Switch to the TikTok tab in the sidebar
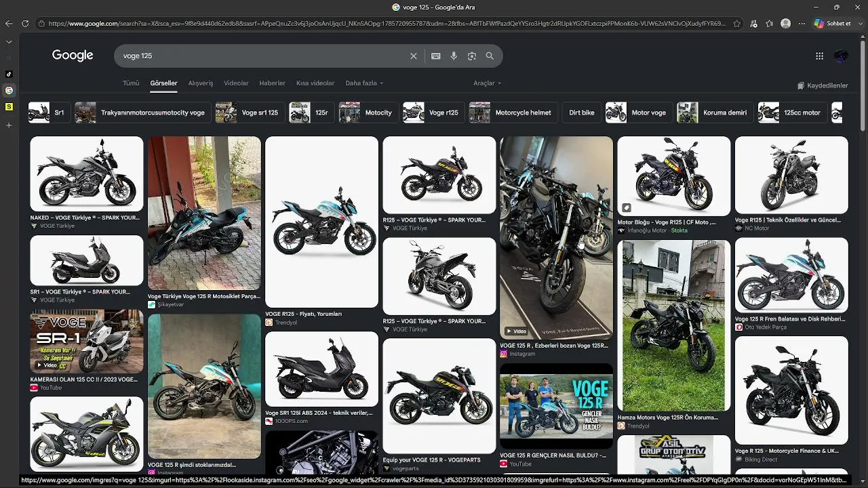 click(x=9, y=74)
